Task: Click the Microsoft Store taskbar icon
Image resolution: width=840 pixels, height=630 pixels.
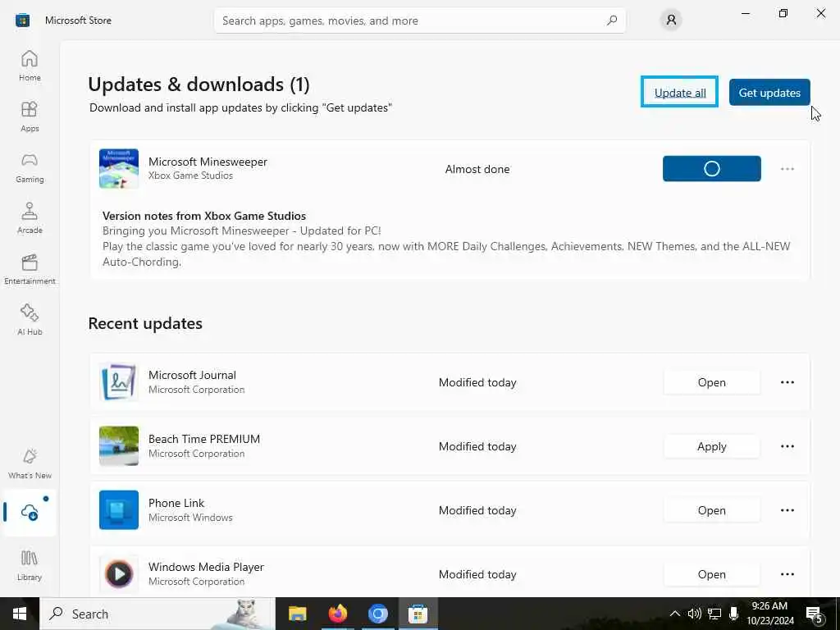Action: [418, 614]
